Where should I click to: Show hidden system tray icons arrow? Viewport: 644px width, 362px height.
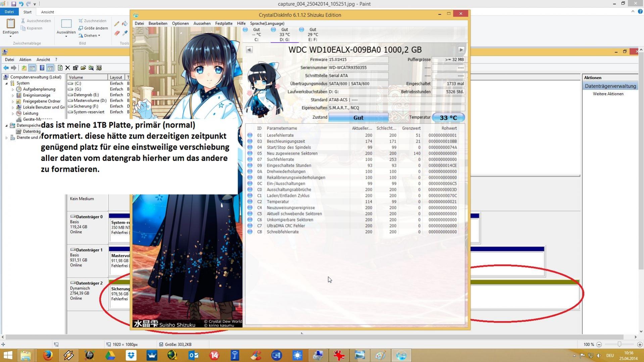[574, 356]
